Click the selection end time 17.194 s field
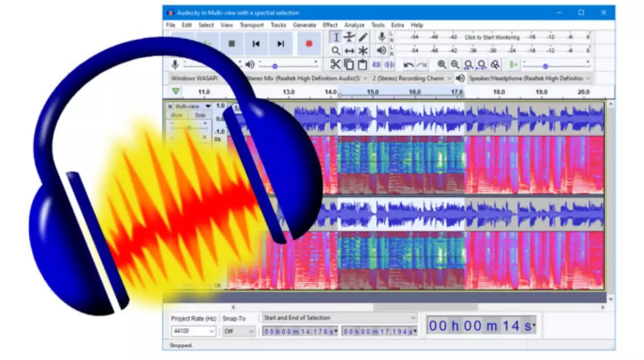644x360 pixels. [380, 331]
